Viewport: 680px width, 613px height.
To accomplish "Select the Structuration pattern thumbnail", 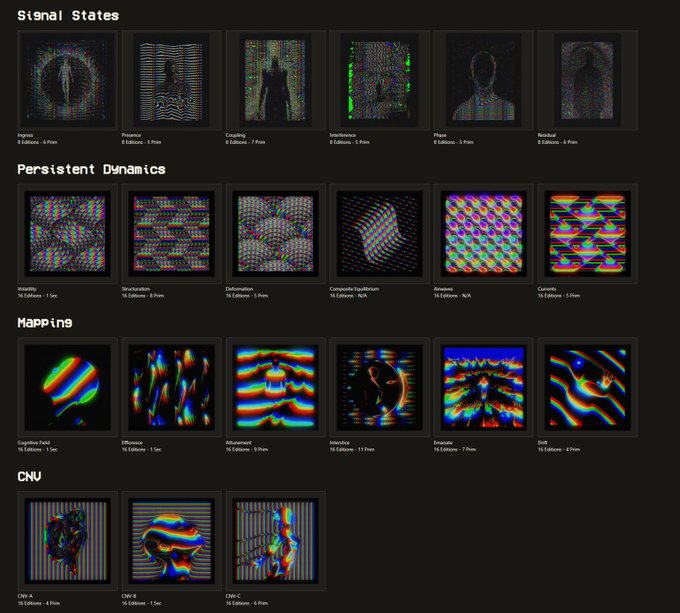I will 171,234.
